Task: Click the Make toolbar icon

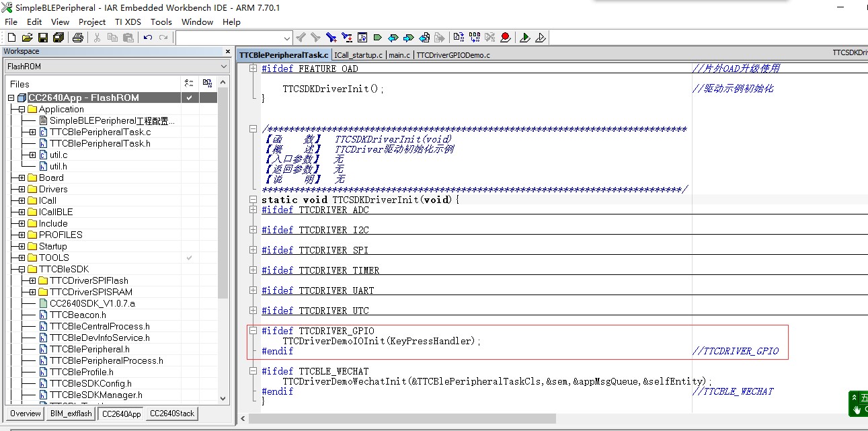Action: 475,38
